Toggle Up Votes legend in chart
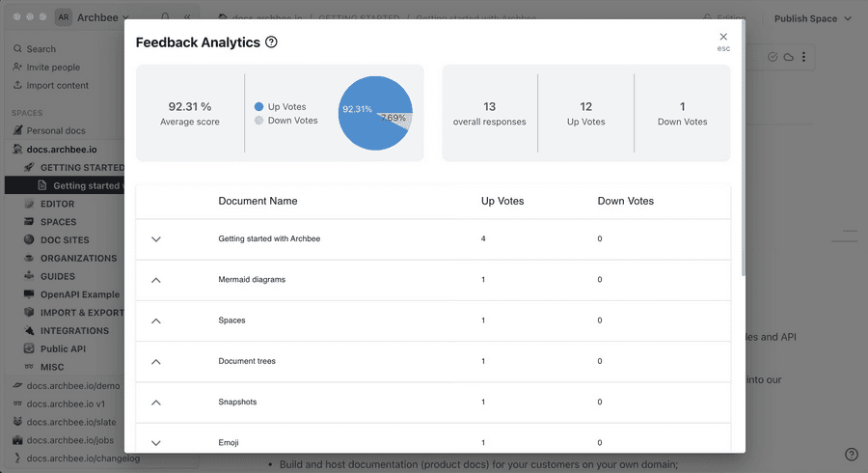This screenshot has width=868, height=473. coord(258,106)
